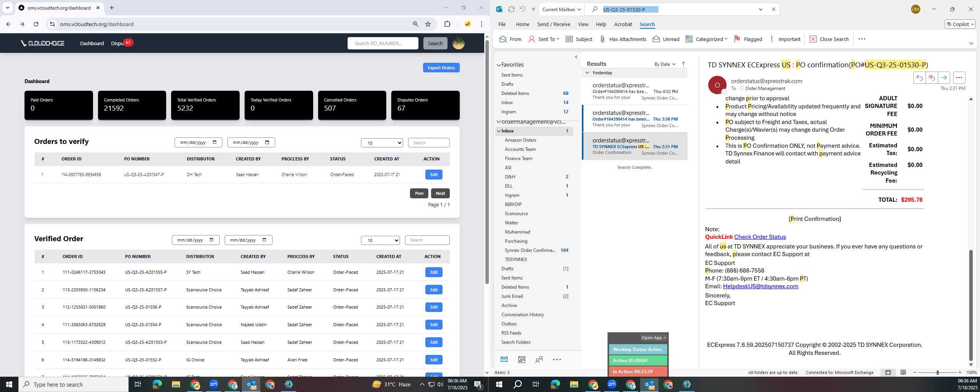This screenshot has height=392, width=980.
Task: Click the HelpdeskUS@tdsynnex.com link
Action: click(x=760, y=286)
